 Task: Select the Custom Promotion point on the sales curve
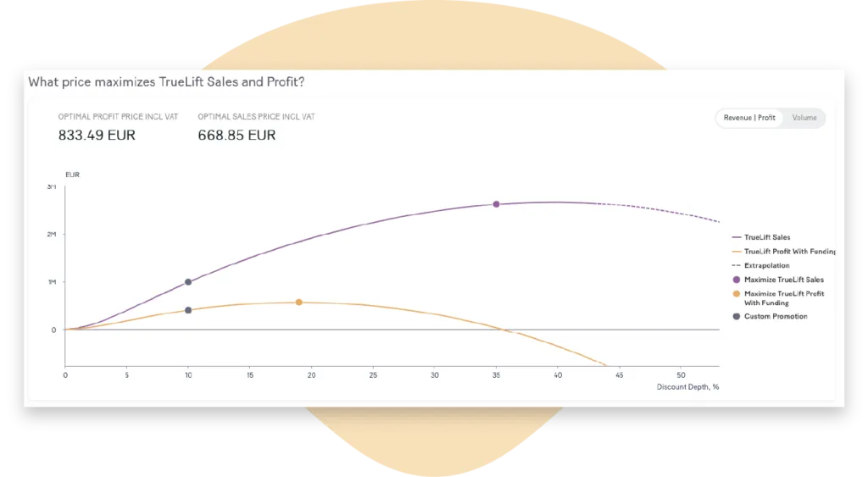(188, 282)
